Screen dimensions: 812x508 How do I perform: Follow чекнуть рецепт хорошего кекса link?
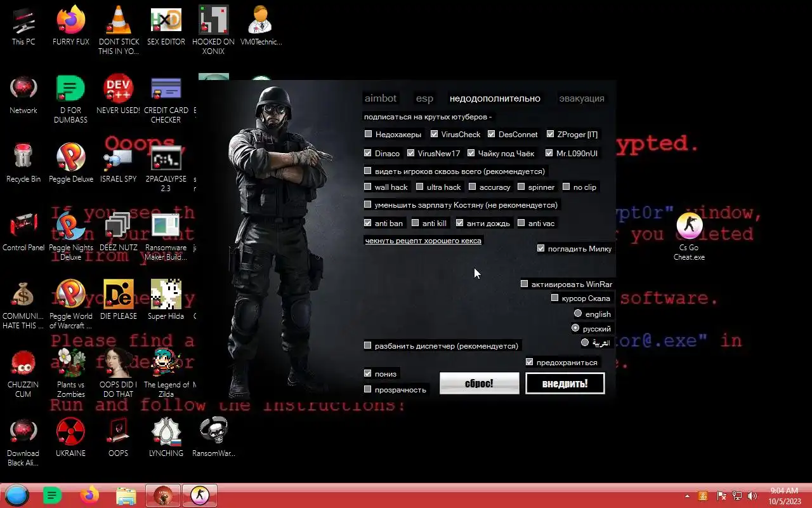pyautogui.click(x=423, y=241)
